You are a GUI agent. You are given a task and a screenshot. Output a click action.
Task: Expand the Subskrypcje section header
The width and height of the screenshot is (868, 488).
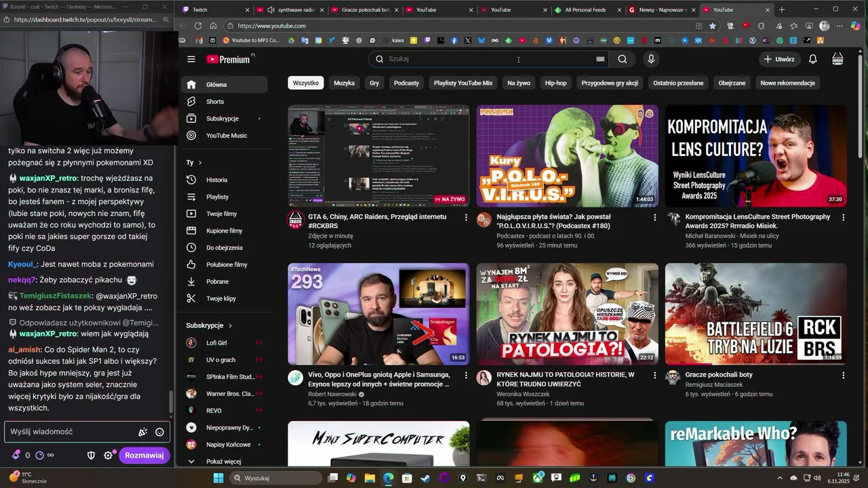[x=210, y=325]
